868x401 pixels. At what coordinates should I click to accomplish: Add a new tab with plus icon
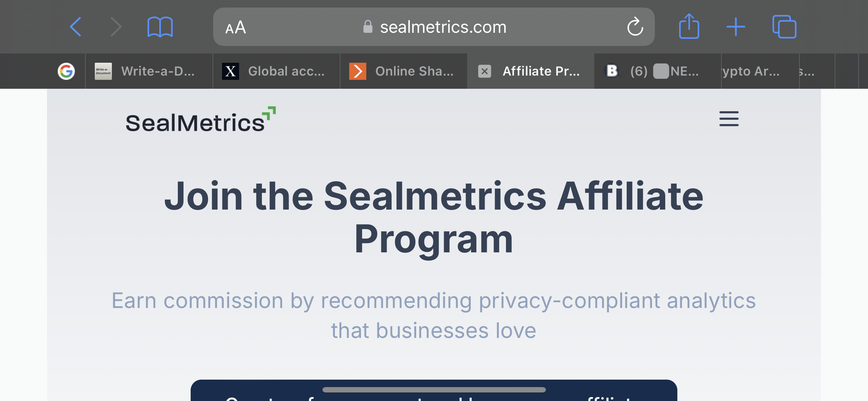736,27
